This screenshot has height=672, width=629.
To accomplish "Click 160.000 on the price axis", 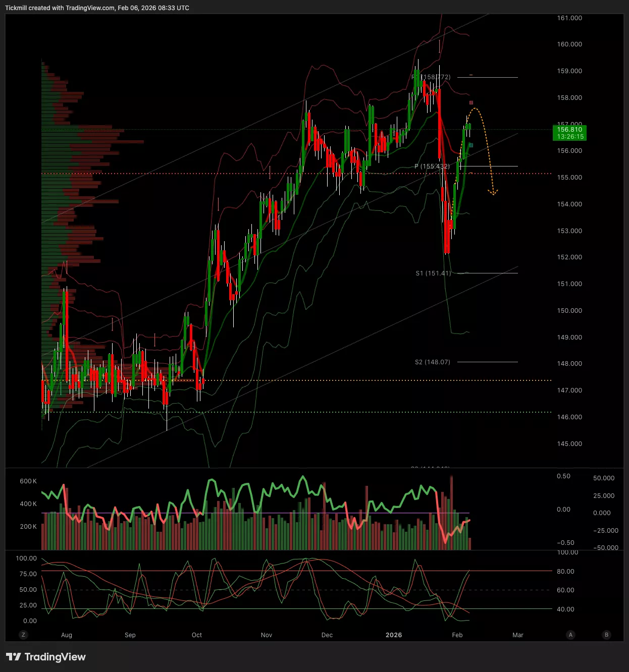I will pyautogui.click(x=569, y=44).
